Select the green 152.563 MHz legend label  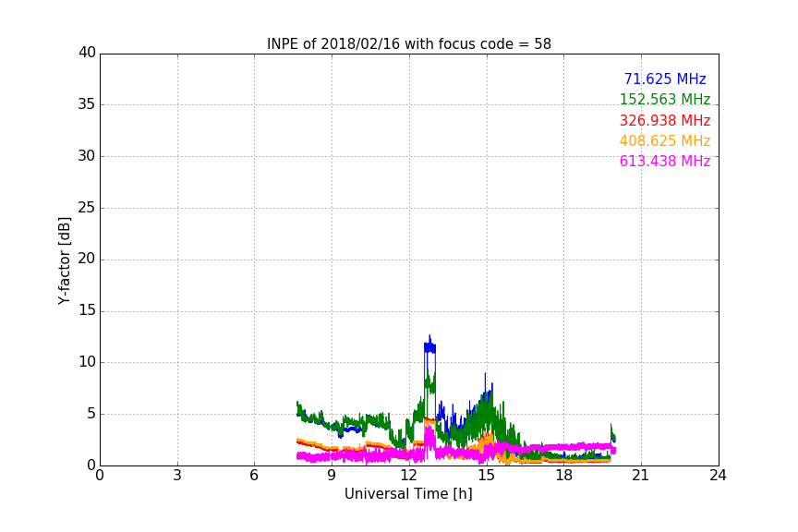pos(665,99)
